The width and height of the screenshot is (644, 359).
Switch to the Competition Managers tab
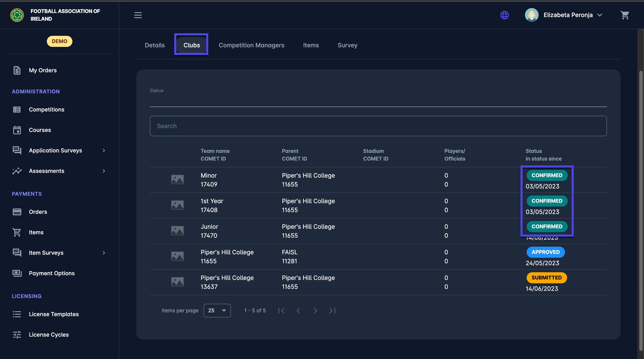(251, 45)
